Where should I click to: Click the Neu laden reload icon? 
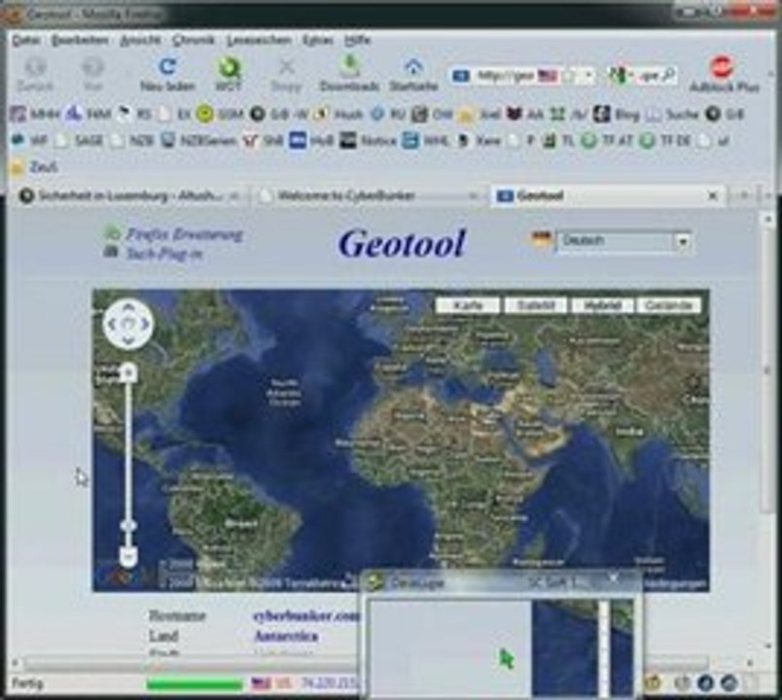[167, 67]
